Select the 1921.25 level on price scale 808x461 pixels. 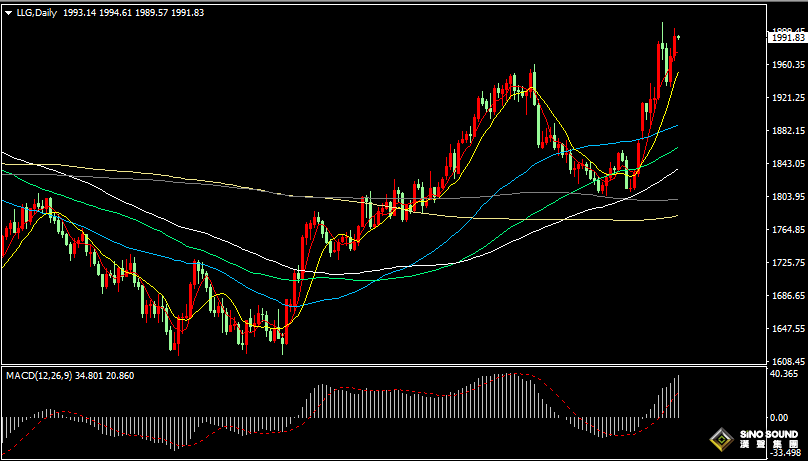click(786, 98)
